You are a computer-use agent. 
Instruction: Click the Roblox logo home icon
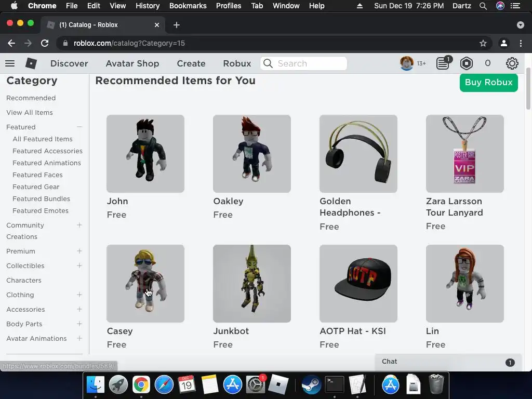pos(31,63)
